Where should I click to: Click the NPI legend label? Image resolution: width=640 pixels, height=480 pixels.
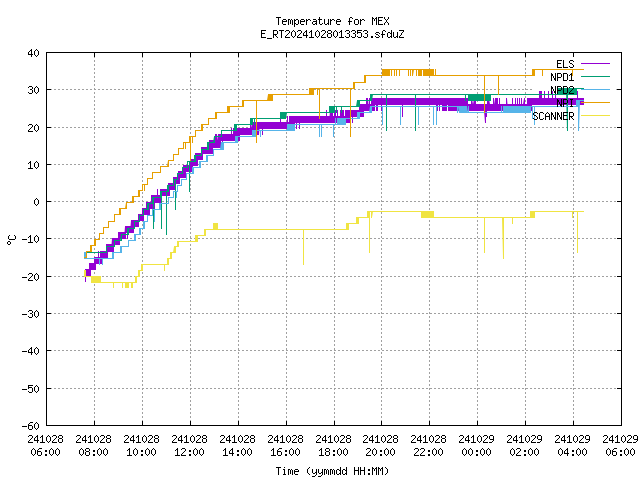565,103
